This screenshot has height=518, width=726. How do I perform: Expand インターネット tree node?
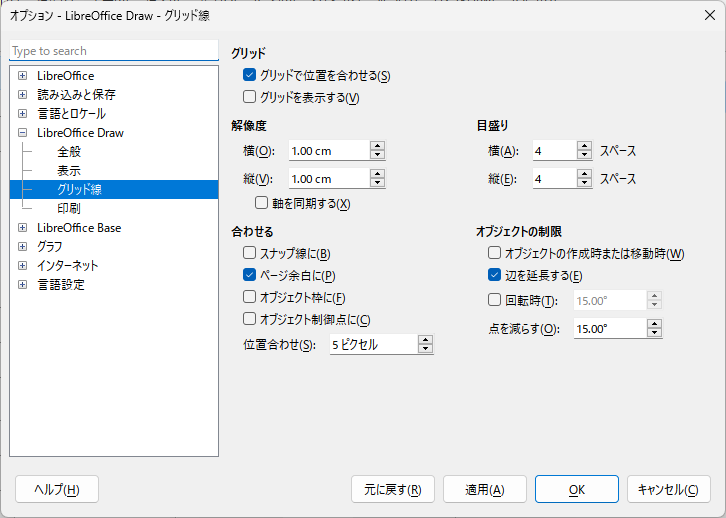tap(22, 265)
